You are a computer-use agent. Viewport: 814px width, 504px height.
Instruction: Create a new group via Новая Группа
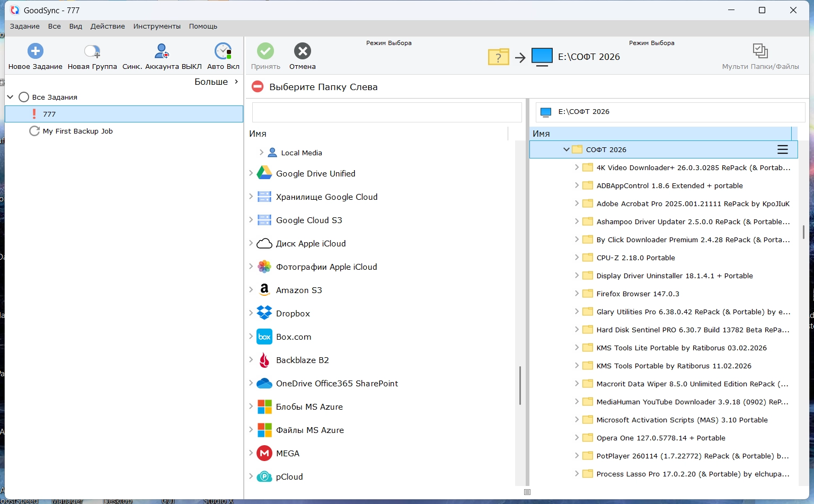92,51
